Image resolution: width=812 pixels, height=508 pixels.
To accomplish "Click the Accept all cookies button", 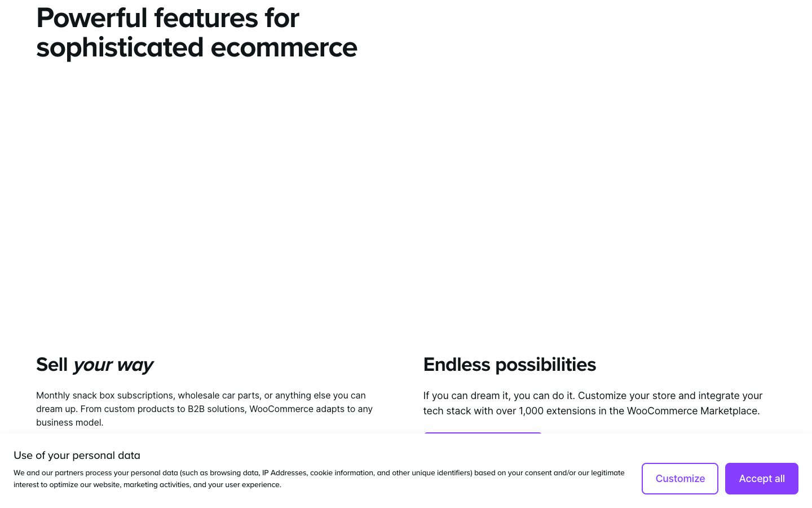I will pyautogui.click(x=761, y=479).
